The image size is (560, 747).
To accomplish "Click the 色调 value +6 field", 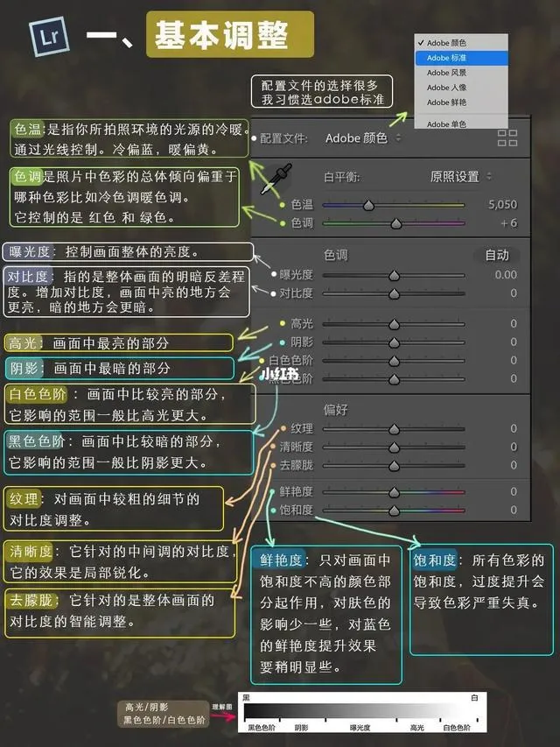I will click(x=508, y=223).
